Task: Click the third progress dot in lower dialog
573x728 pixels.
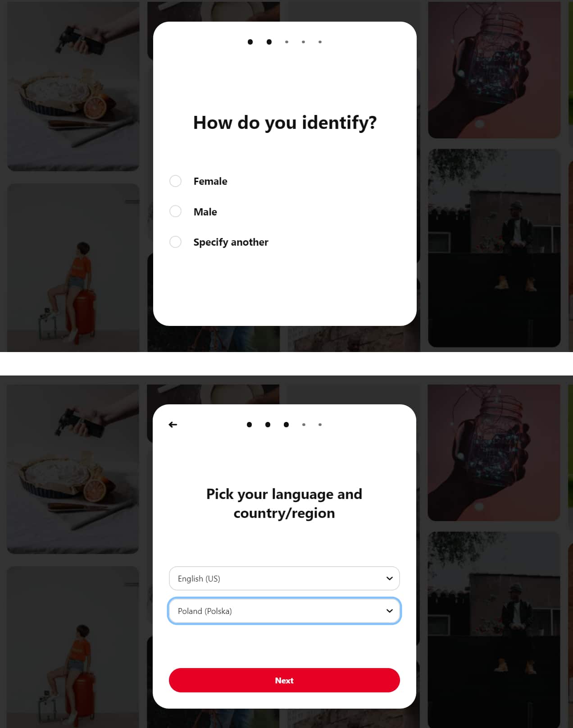Action: 286,425
